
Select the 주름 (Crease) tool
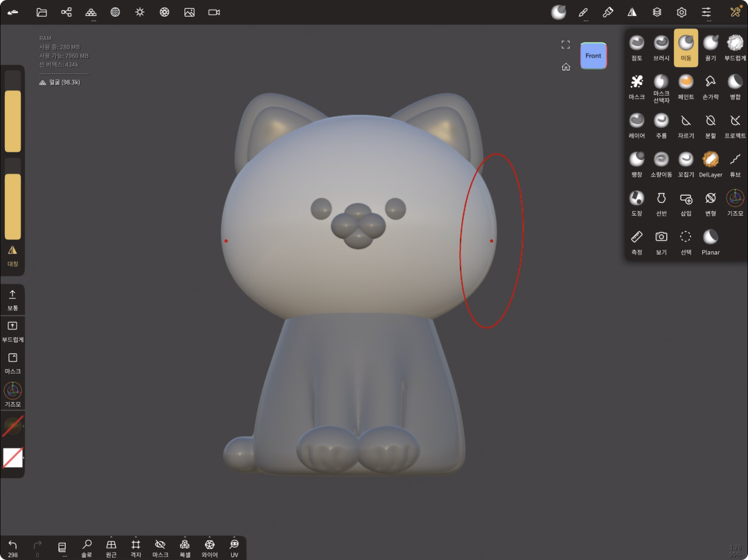pos(661,126)
